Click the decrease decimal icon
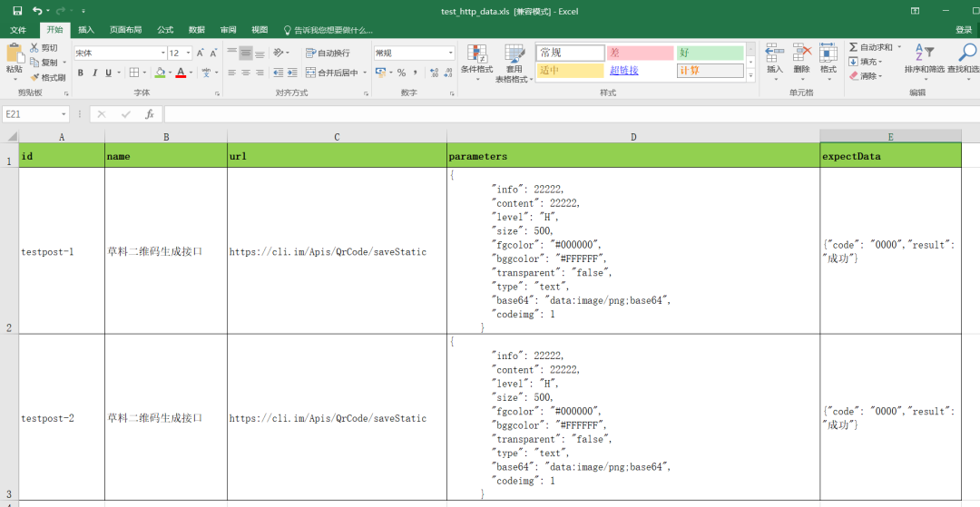The image size is (980, 507). pos(449,73)
